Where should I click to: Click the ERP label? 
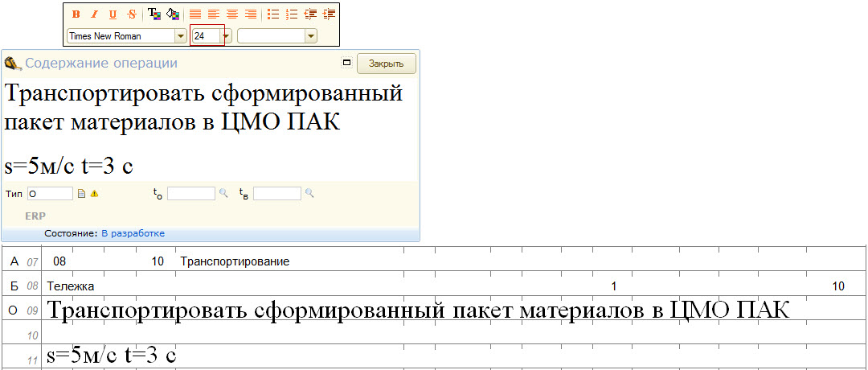(35, 216)
